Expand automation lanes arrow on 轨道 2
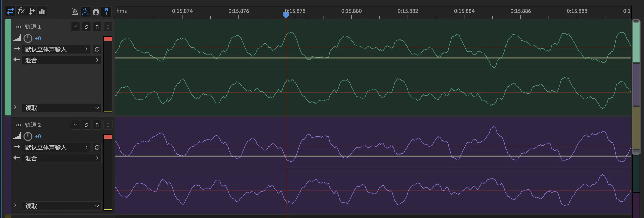Image resolution: width=644 pixels, height=218 pixels. click(x=15, y=205)
